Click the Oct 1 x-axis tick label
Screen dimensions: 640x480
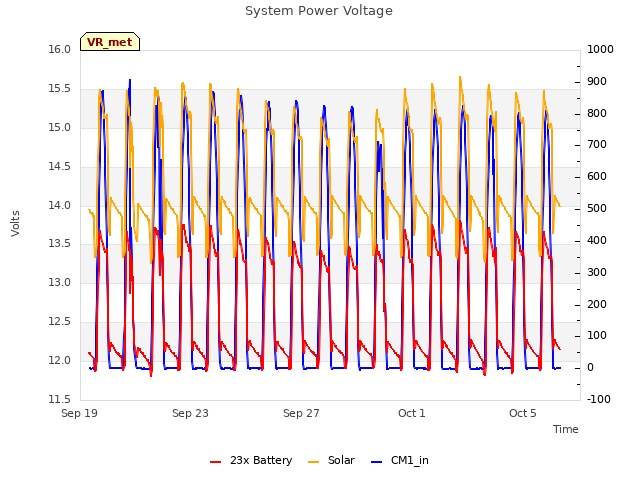[x=412, y=413]
